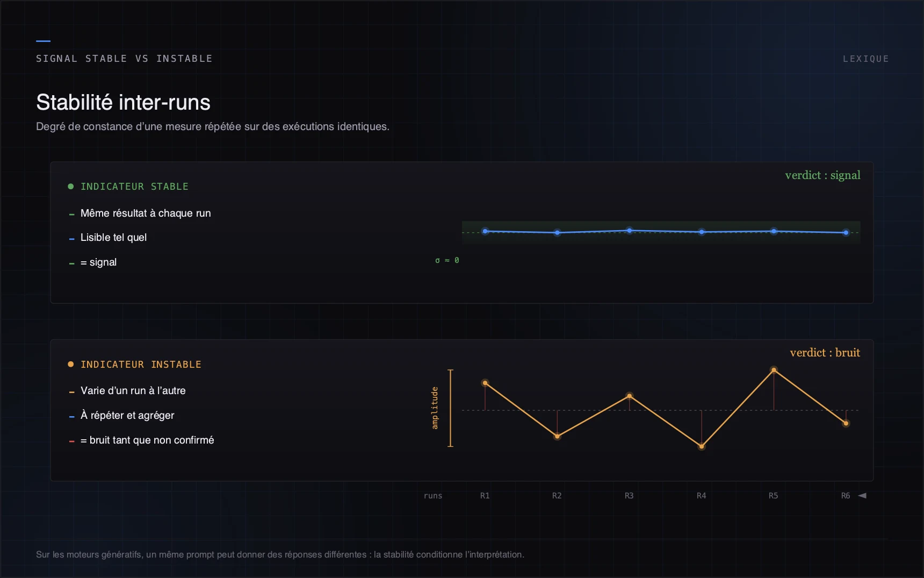
Task: Click the 'SIGNAL STABLE VS INSTABLE' header text
Action: tap(124, 59)
